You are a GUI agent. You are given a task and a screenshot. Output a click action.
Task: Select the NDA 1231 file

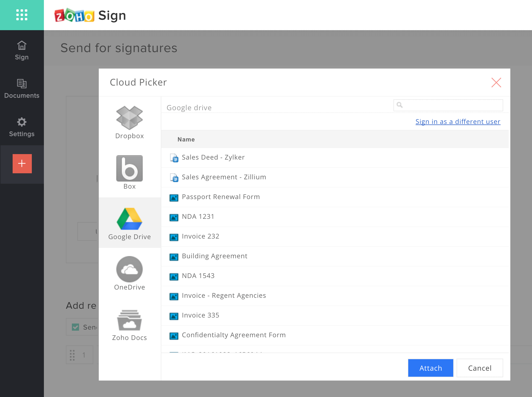[x=198, y=216]
